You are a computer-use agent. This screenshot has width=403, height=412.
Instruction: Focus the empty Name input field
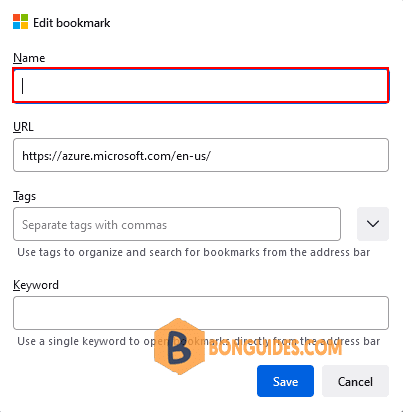(201, 86)
